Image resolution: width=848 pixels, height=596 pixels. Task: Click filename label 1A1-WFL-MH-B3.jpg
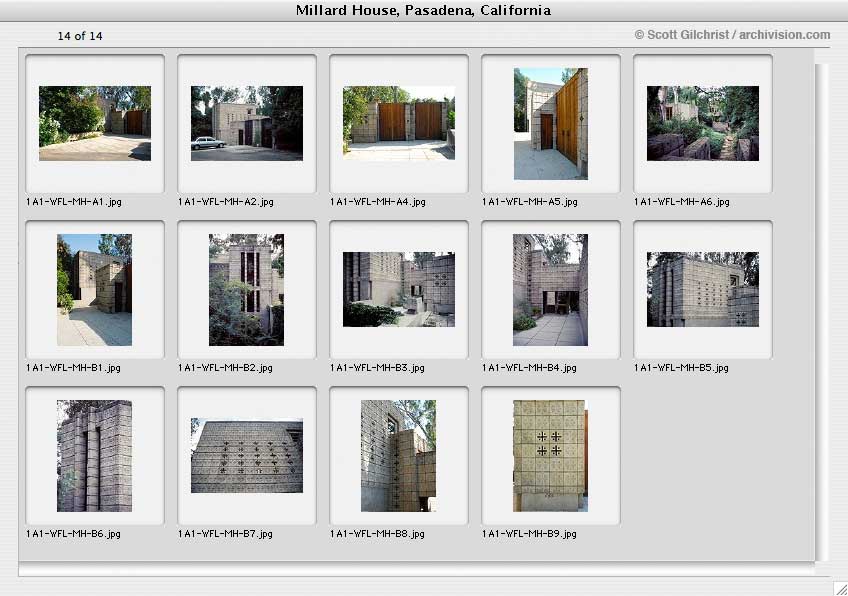coord(377,368)
